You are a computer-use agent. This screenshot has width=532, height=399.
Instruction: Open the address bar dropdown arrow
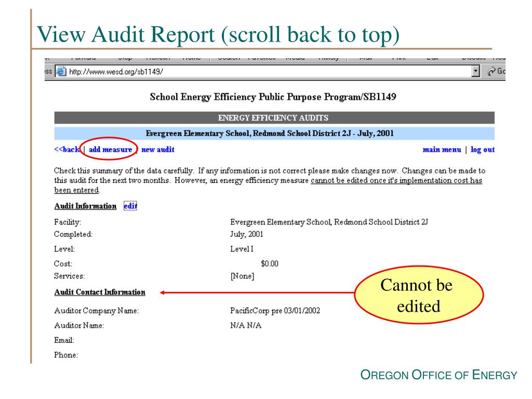(476, 71)
